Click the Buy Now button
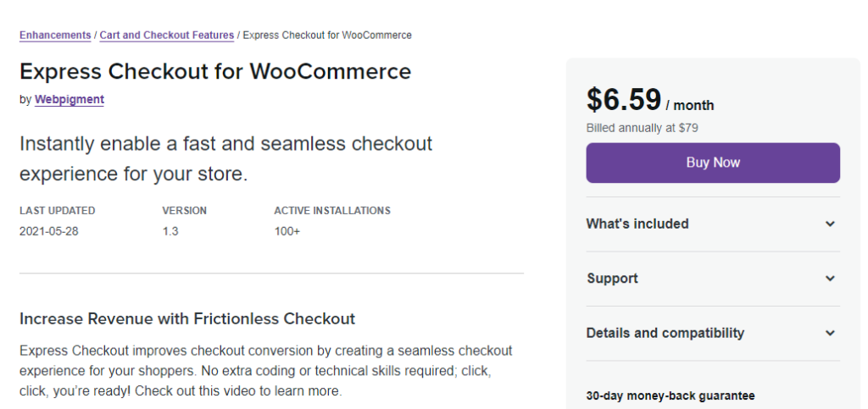The image size is (868, 409). [713, 163]
